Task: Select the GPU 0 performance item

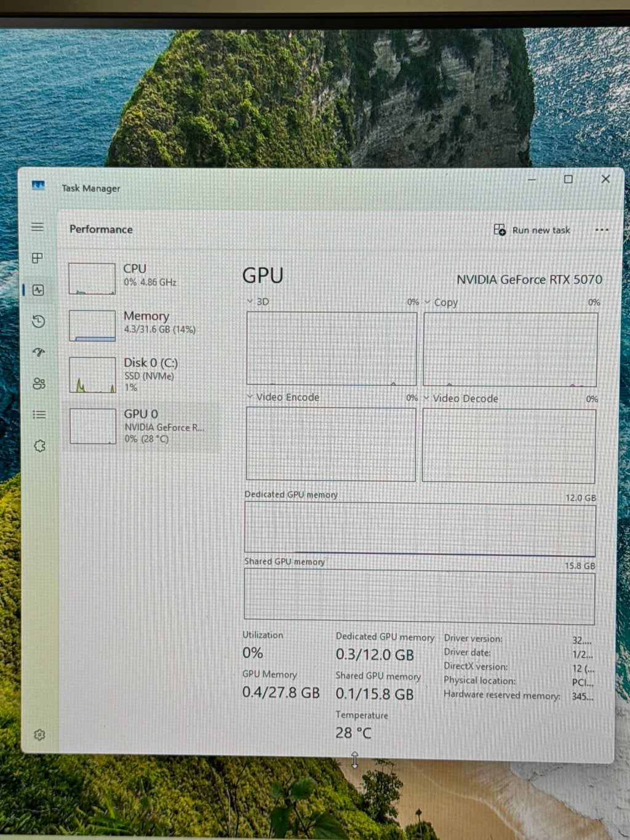Action: [x=142, y=426]
